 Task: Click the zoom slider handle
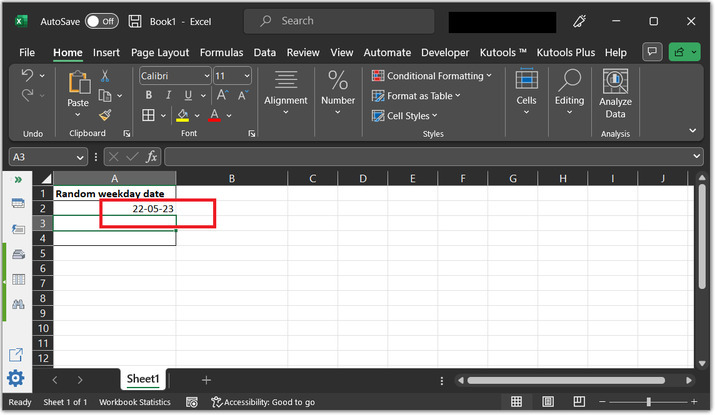tap(648, 402)
